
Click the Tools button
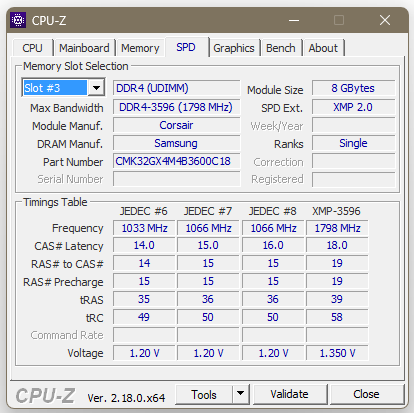click(x=204, y=394)
